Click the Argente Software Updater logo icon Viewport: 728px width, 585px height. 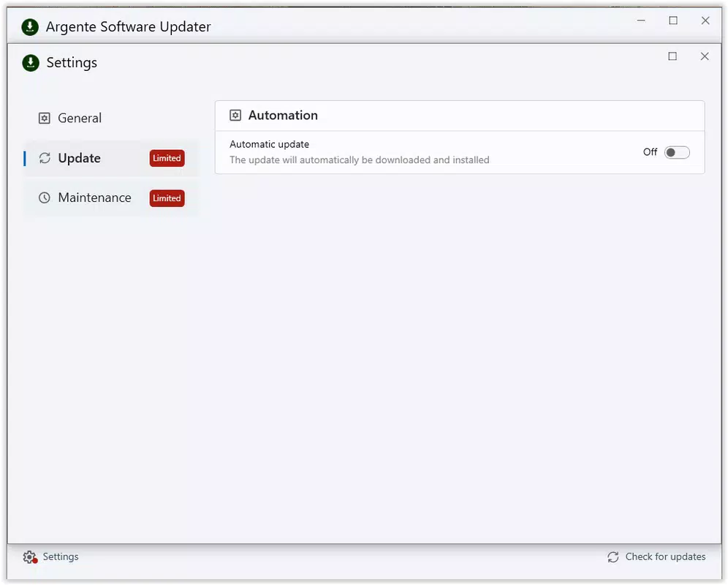click(30, 27)
